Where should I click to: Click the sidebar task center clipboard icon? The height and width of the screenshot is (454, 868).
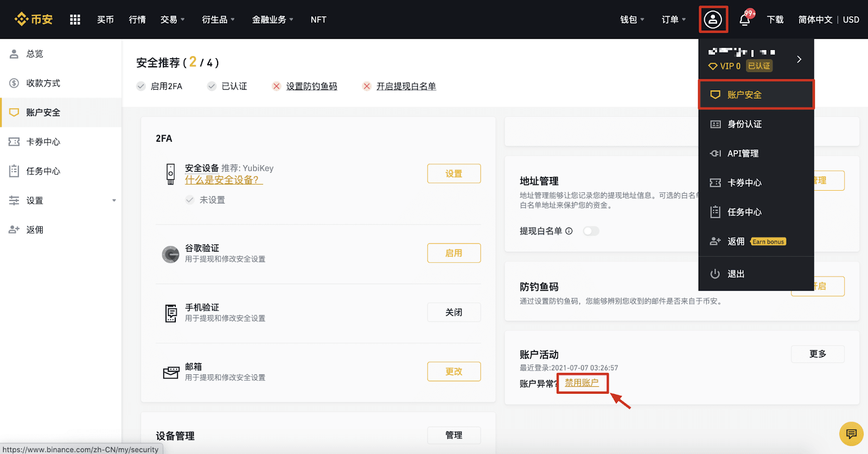[x=14, y=171]
